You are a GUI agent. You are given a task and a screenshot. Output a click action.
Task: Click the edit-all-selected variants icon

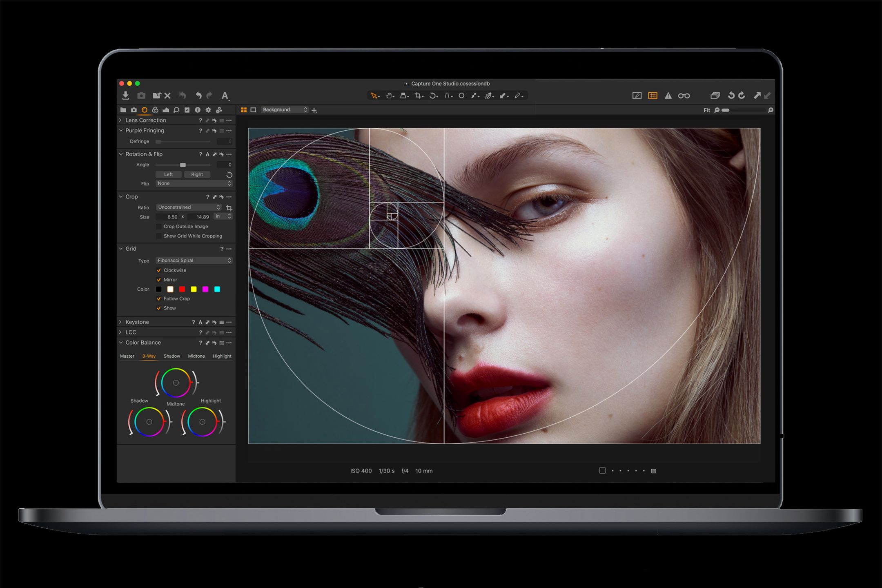click(715, 96)
